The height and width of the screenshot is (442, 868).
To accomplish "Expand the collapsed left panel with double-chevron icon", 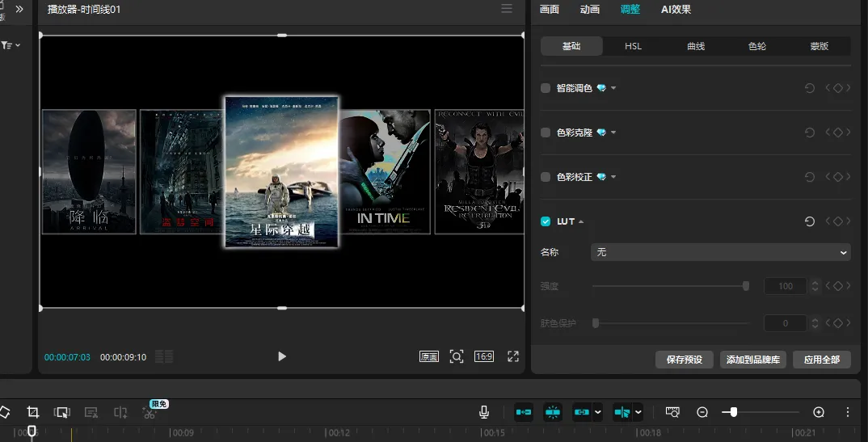I will tap(19, 9).
